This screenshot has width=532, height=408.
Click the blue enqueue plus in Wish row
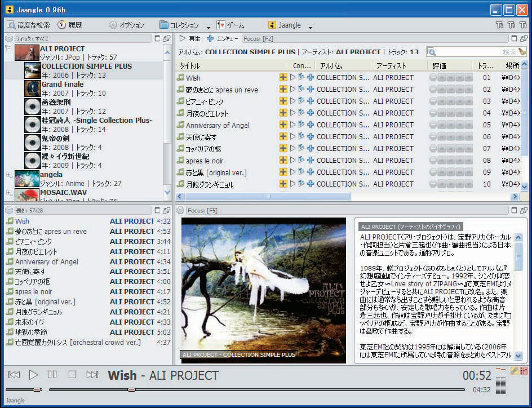[x=310, y=77]
